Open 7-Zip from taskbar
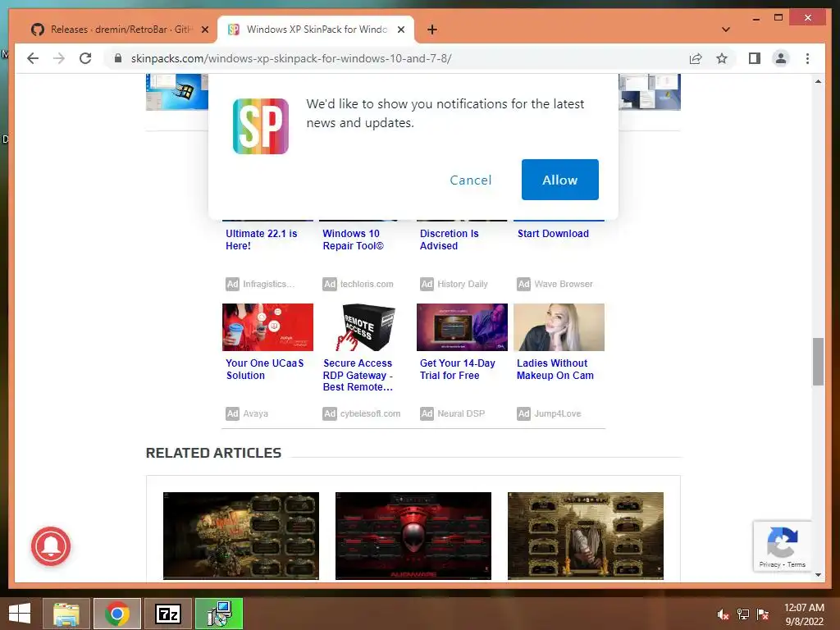 [167, 614]
